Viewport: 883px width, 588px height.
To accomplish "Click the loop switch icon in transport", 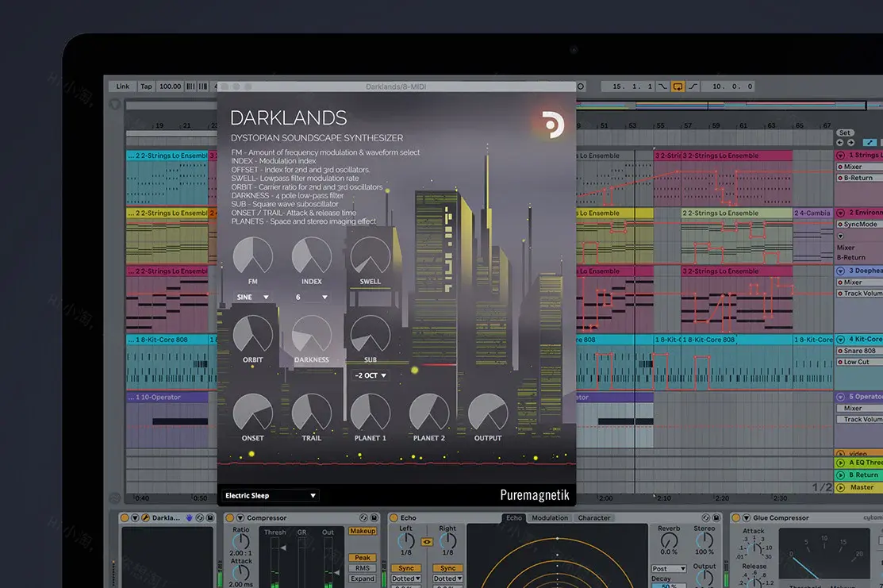I will click(677, 86).
